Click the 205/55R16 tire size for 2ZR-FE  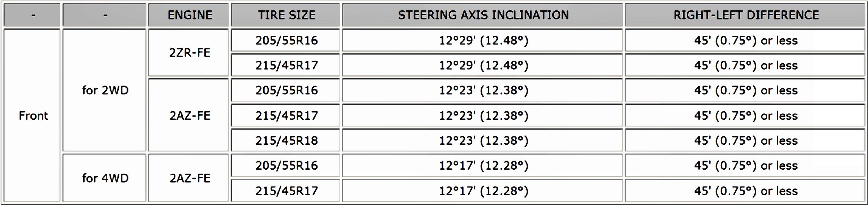click(x=286, y=40)
